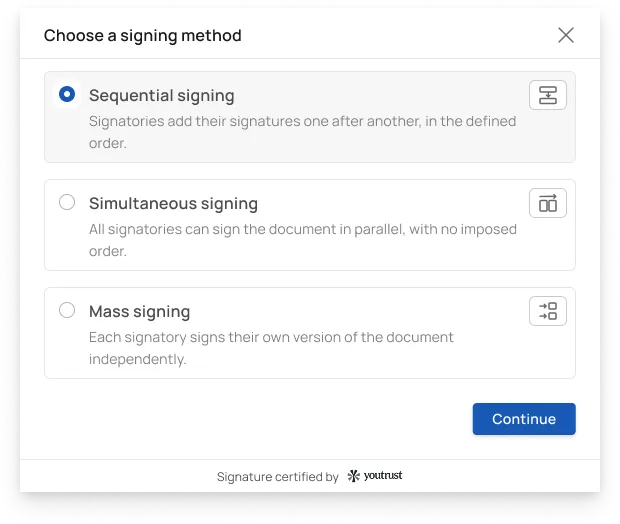Click the Sequential signing title text
This screenshot has width=620, height=524.
click(162, 96)
